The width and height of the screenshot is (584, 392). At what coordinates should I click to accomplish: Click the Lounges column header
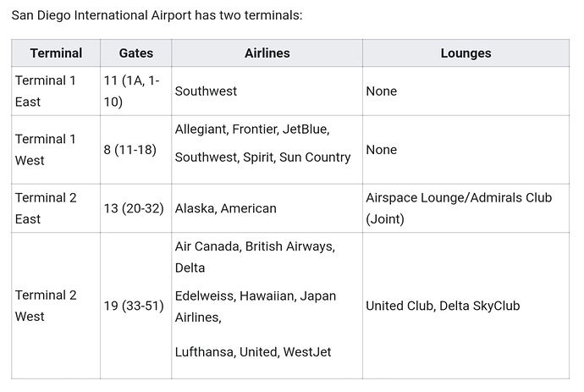(x=466, y=53)
